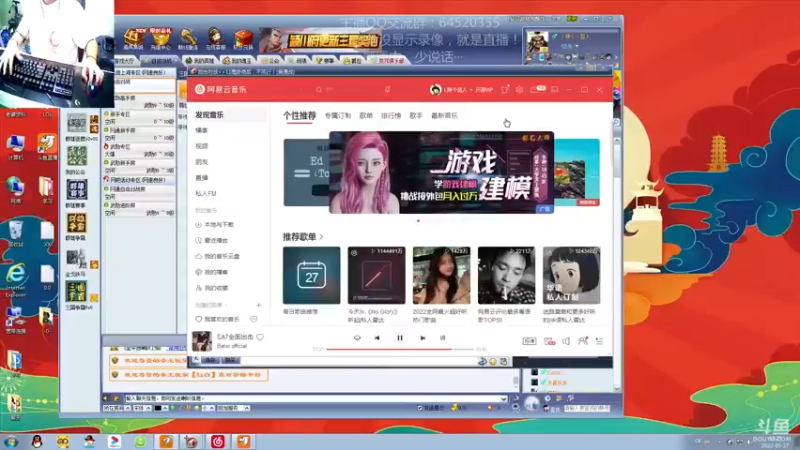Like the current song with heart icon

point(260,337)
